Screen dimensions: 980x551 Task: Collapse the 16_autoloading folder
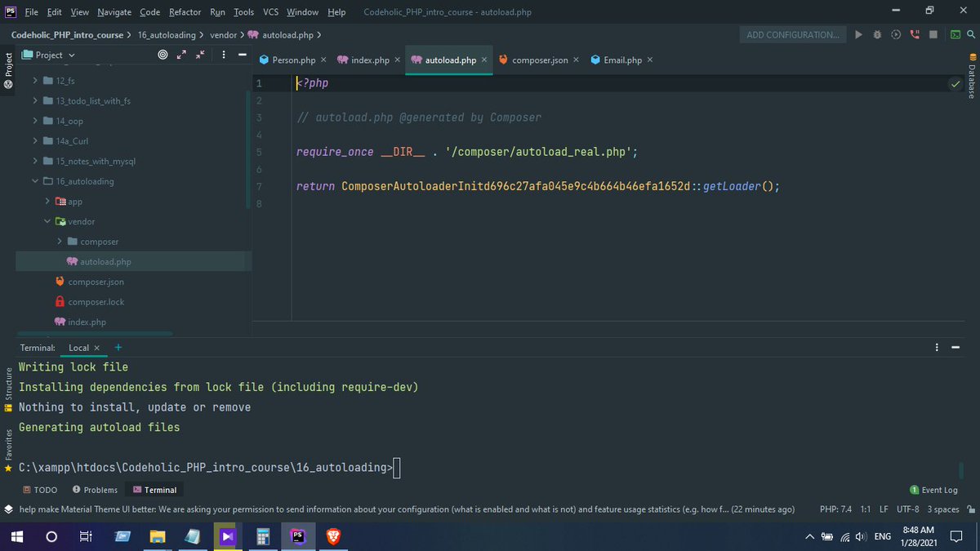(35, 181)
